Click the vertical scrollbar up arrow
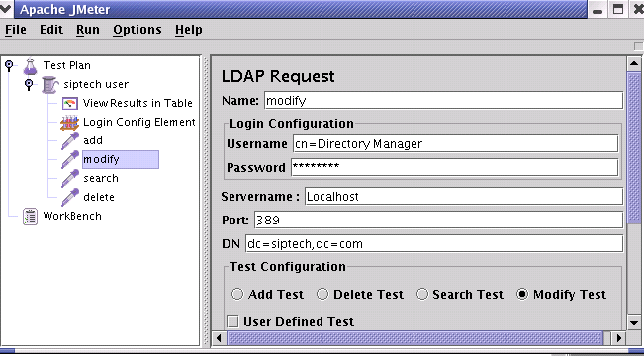This screenshot has width=644, height=356. (634, 64)
